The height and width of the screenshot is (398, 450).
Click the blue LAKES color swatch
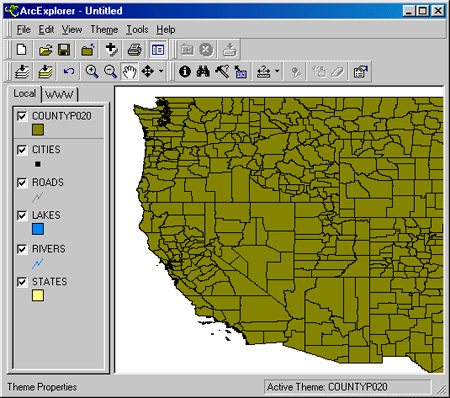point(38,229)
